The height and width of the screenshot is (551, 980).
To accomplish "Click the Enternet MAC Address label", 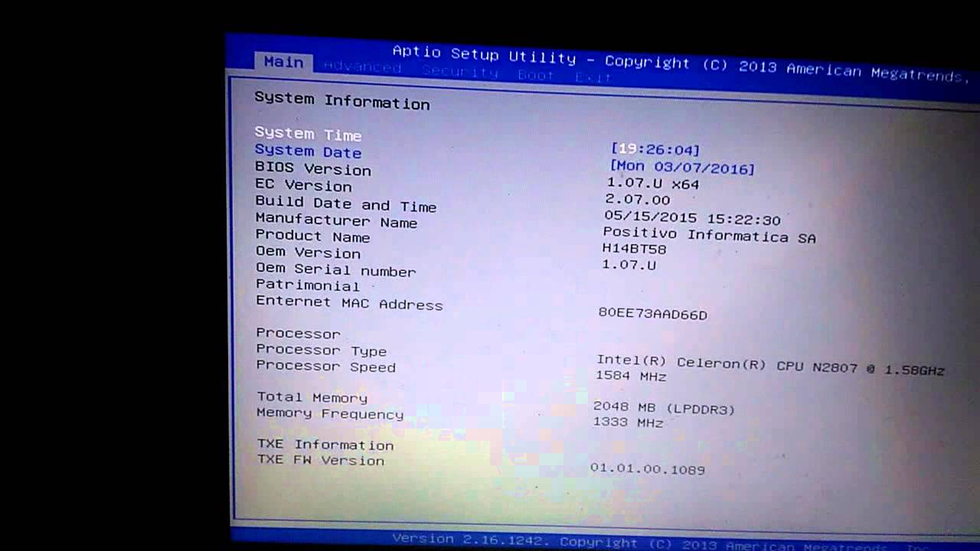I will tap(349, 302).
